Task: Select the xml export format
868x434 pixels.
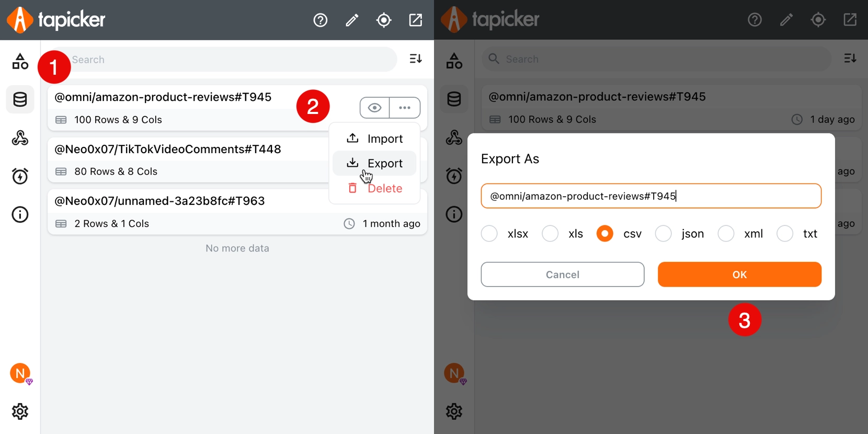Action: coord(726,234)
